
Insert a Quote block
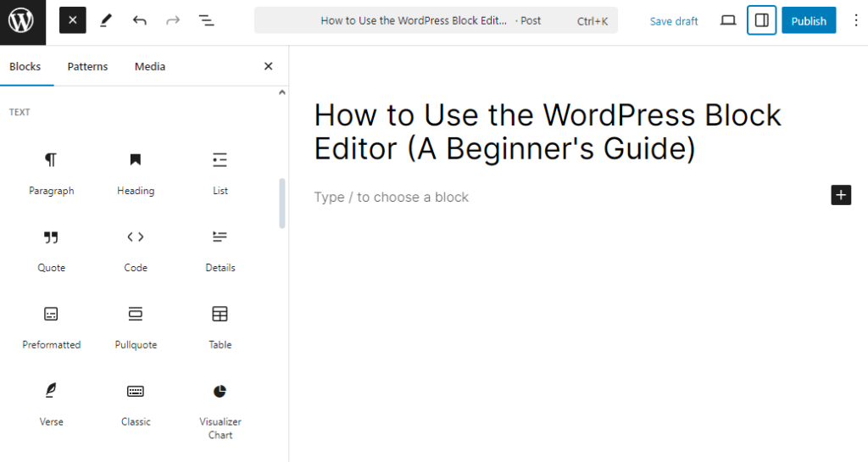click(51, 250)
